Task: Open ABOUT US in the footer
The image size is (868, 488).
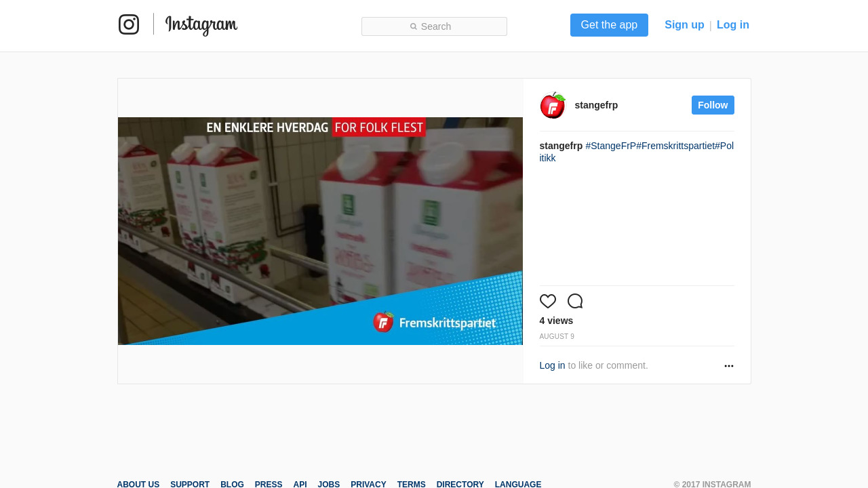Action: pos(138,484)
